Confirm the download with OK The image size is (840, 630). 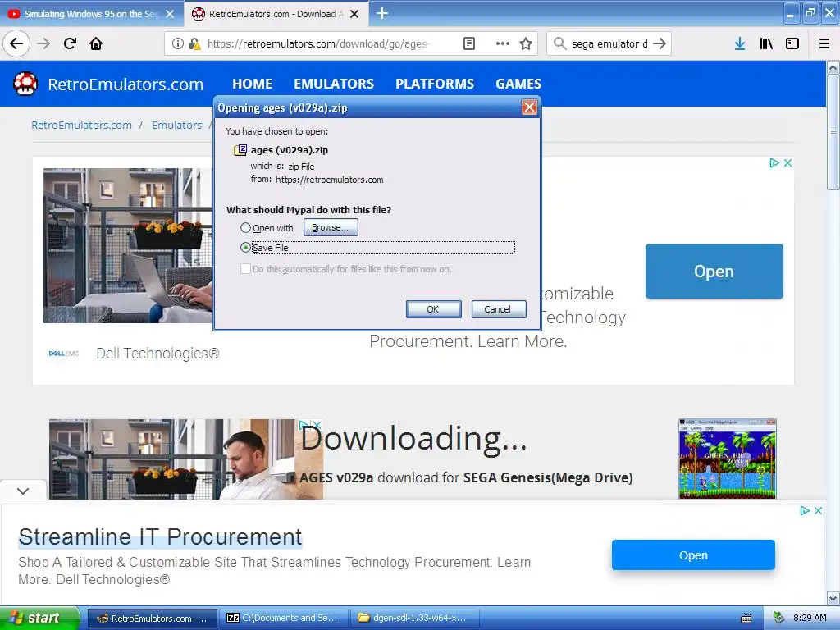click(x=433, y=309)
